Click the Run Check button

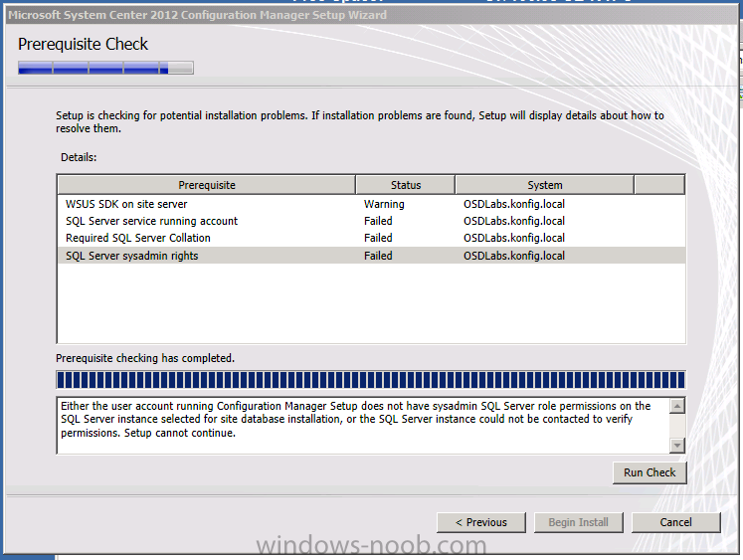[x=650, y=472]
